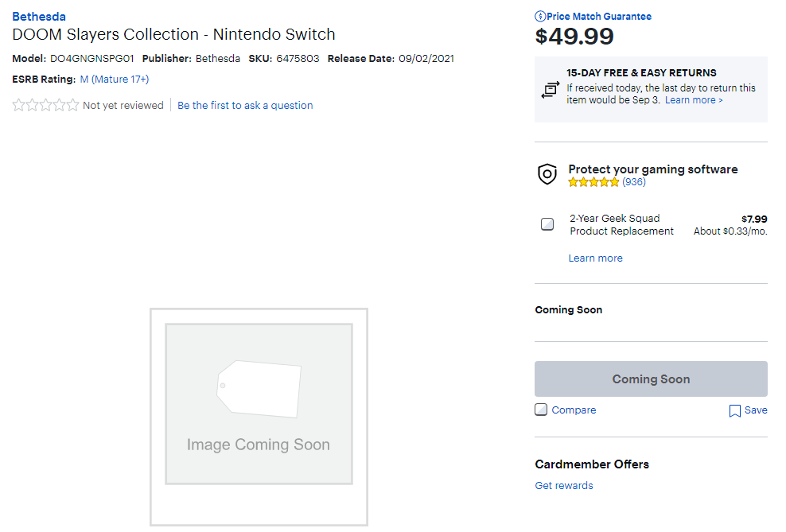The width and height of the screenshot is (786, 532).
Task: Click the Get rewards link
Action: 564,486
